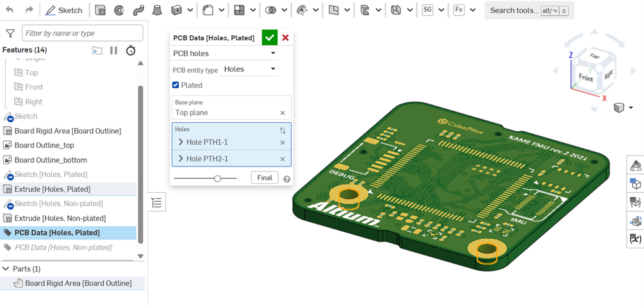
Task: Open dropdown next to Plane tool
Action: click(x=347, y=10)
